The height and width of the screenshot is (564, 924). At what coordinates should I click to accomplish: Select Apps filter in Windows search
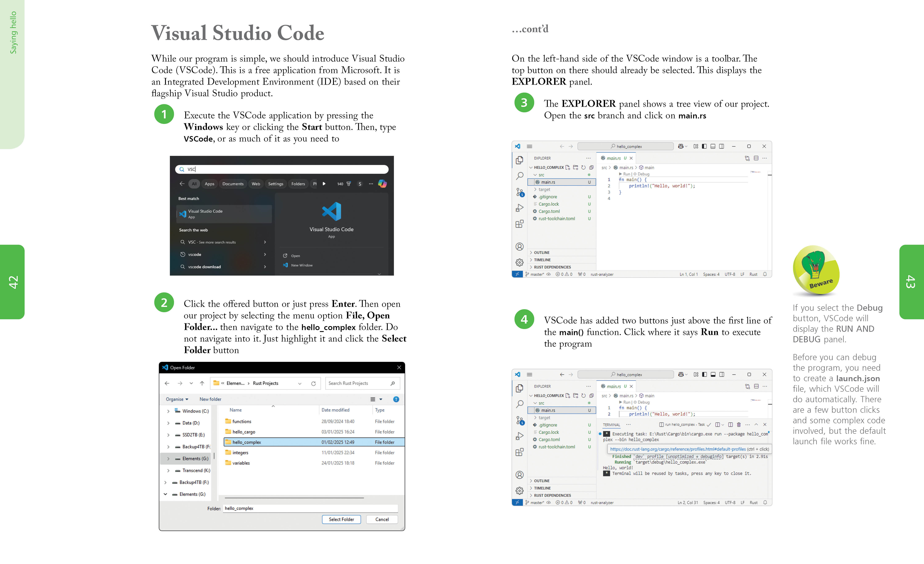tap(209, 184)
